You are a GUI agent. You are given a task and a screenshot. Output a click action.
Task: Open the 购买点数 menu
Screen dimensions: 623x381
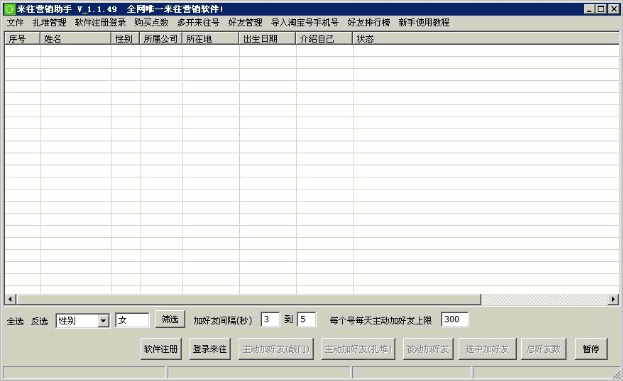151,23
